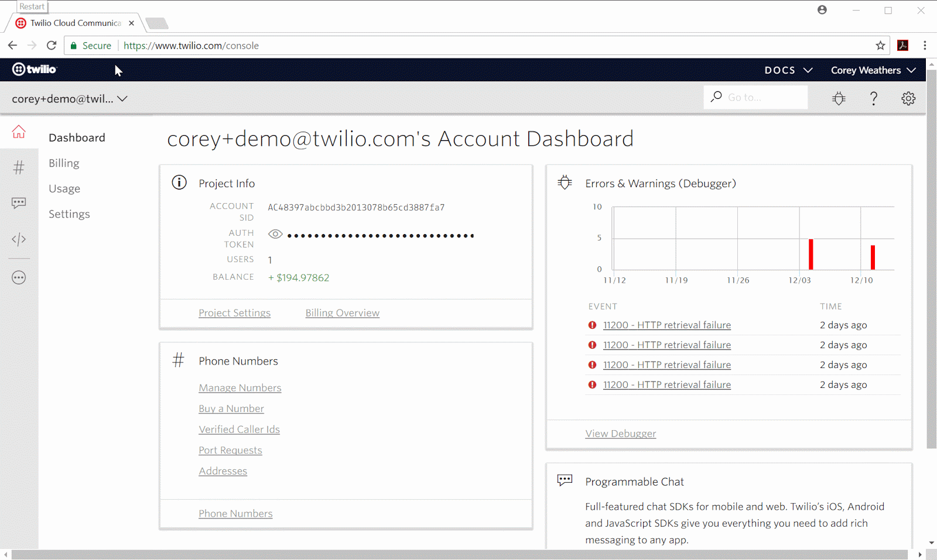Viewport: 937px width, 560px height.
Task: Open Addresses link
Action: point(223,471)
